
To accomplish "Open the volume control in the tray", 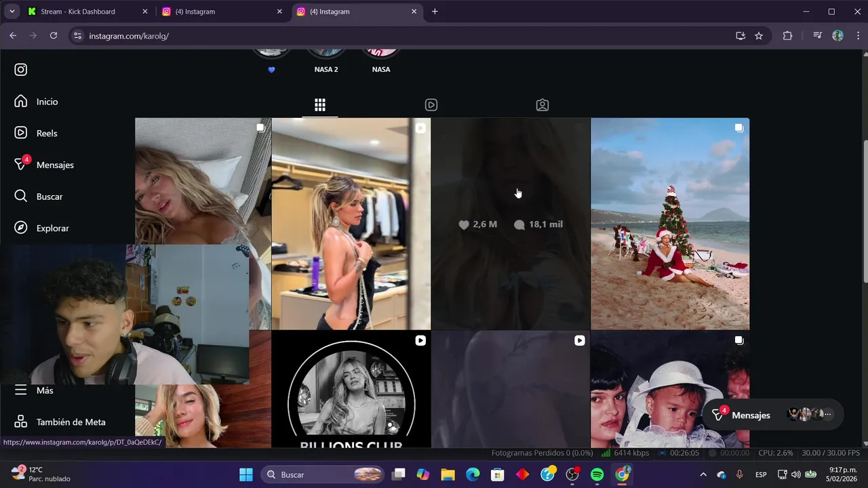I will (796, 474).
